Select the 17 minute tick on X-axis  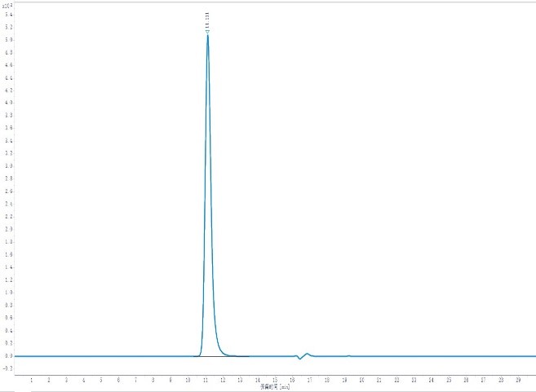310,380
